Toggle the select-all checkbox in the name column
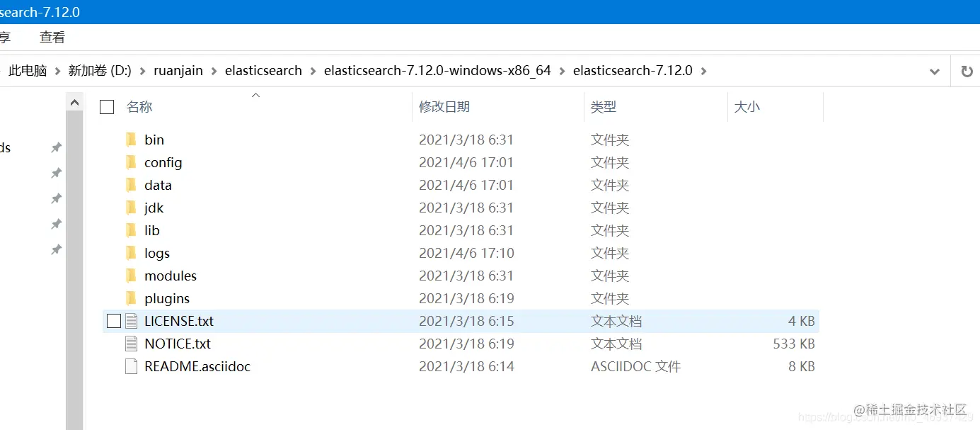The width and height of the screenshot is (980, 430). click(106, 106)
